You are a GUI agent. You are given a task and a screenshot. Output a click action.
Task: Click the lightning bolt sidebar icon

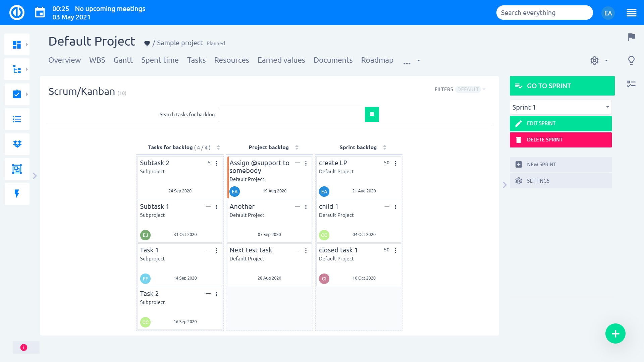coord(17,194)
